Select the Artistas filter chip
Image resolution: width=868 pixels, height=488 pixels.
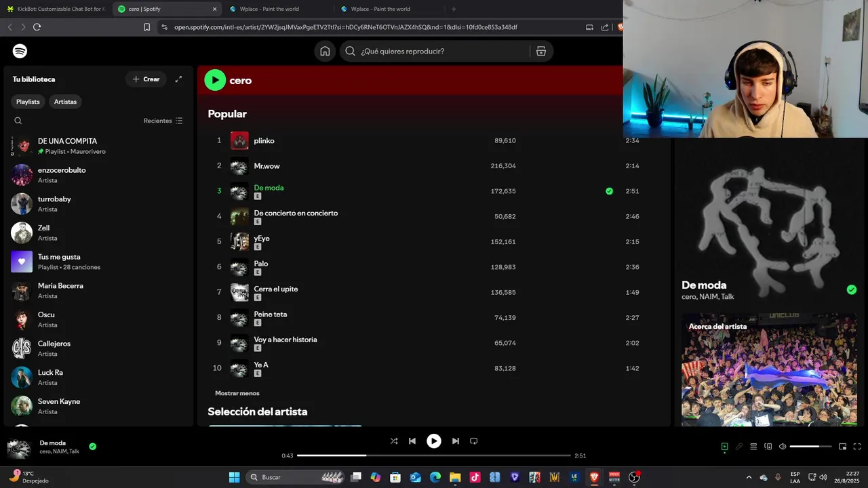pyautogui.click(x=66, y=102)
